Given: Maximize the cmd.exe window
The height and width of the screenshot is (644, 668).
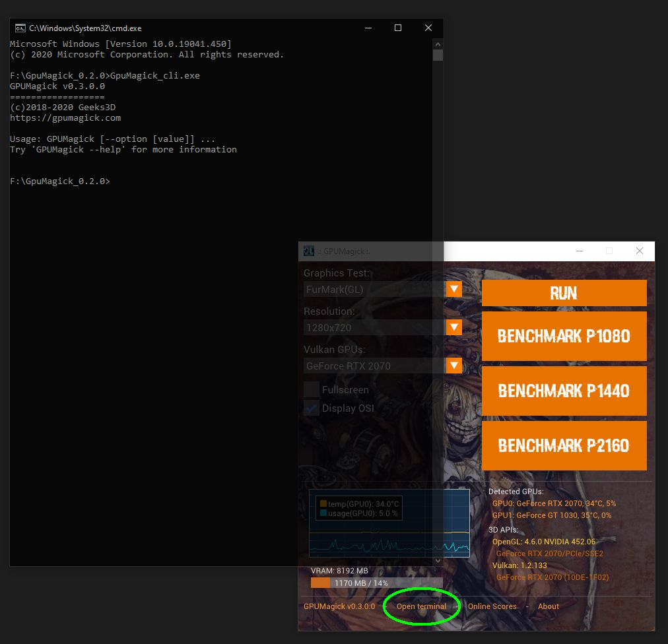Looking at the screenshot, I should (398, 28).
